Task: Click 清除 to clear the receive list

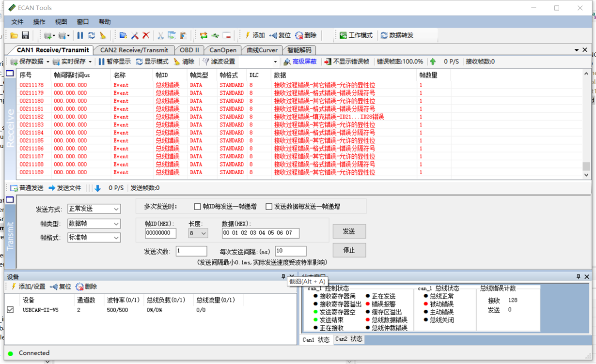Action: pos(184,61)
